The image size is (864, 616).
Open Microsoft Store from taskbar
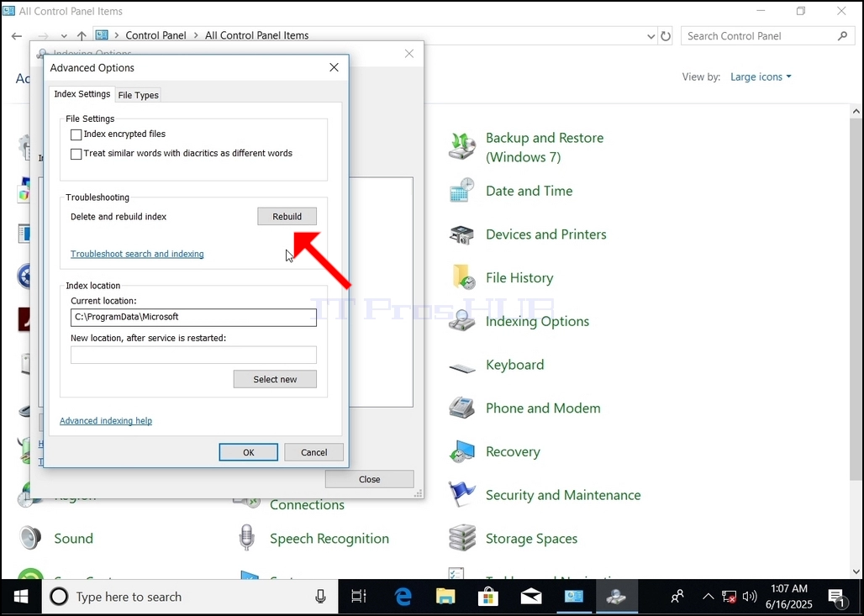[488, 597]
